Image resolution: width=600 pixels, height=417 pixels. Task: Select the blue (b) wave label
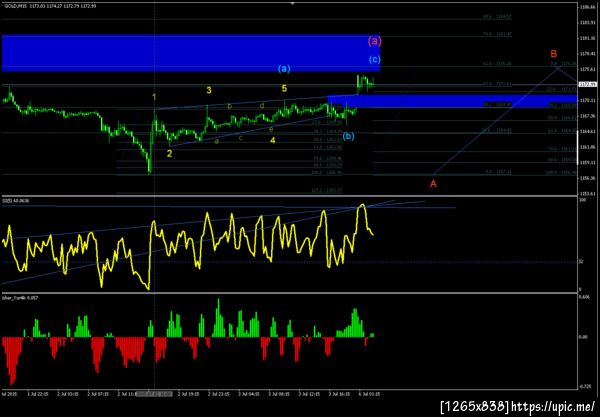point(348,136)
